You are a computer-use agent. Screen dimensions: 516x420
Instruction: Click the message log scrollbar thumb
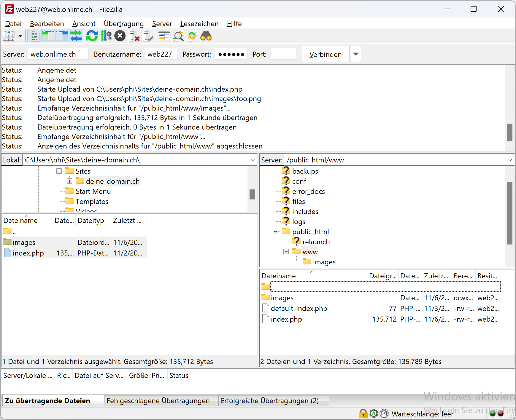click(x=510, y=132)
